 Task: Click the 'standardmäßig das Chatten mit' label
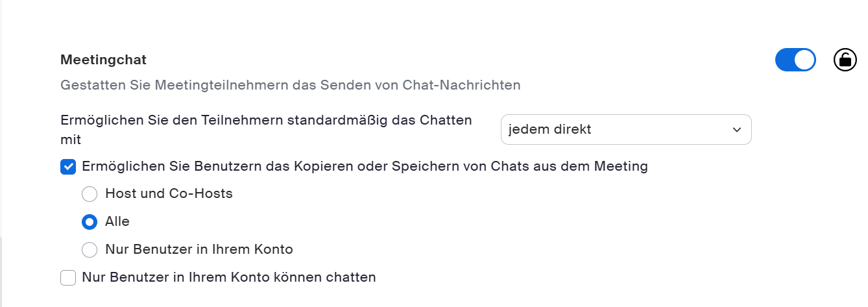tap(266, 120)
